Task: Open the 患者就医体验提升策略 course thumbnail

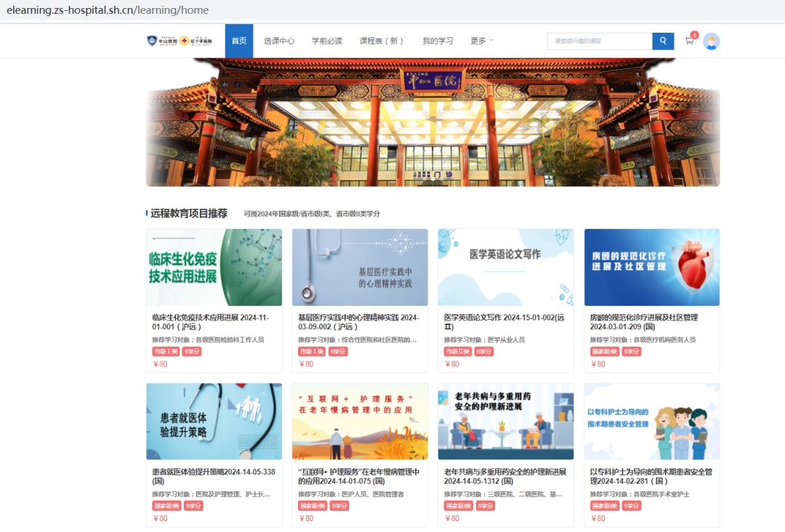Action: [x=214, y=422]
